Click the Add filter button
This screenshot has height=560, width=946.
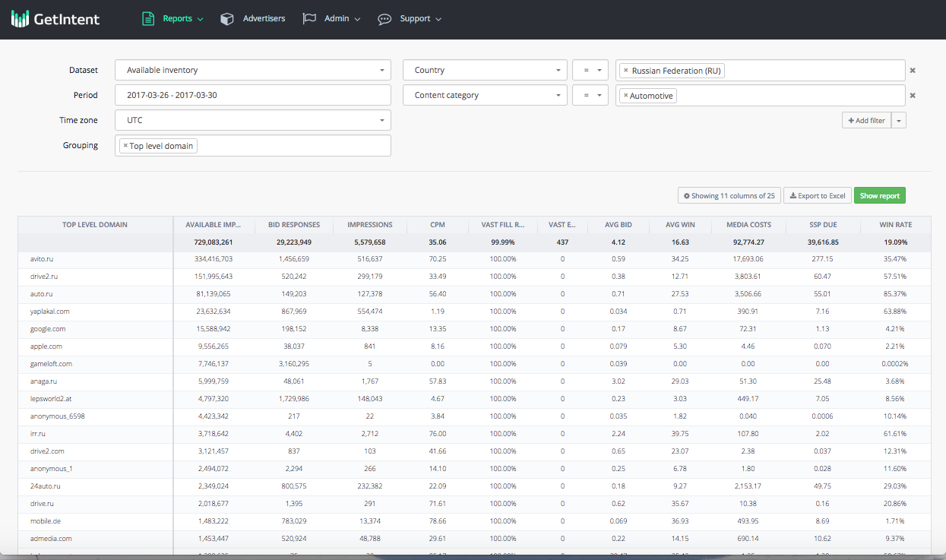pyautogui.click(x=866, y=121)
